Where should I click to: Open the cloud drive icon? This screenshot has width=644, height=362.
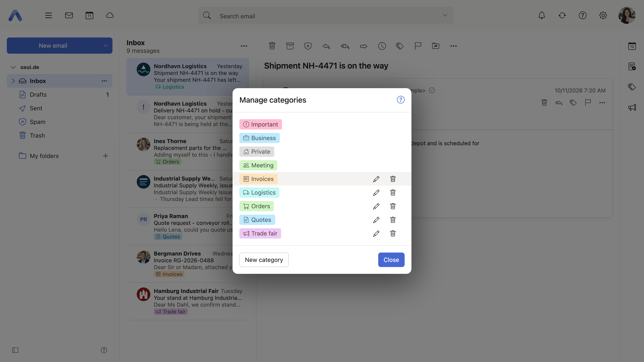coord(110,16)
